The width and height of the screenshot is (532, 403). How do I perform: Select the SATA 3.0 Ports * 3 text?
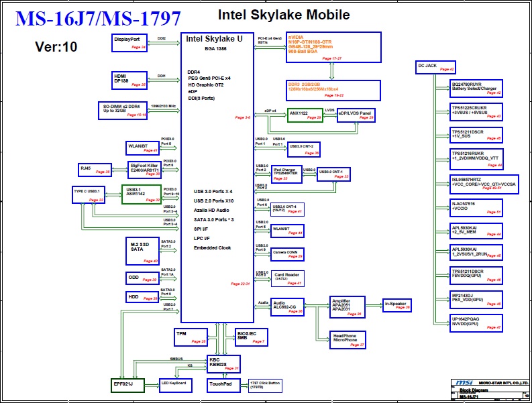(214, 219)
